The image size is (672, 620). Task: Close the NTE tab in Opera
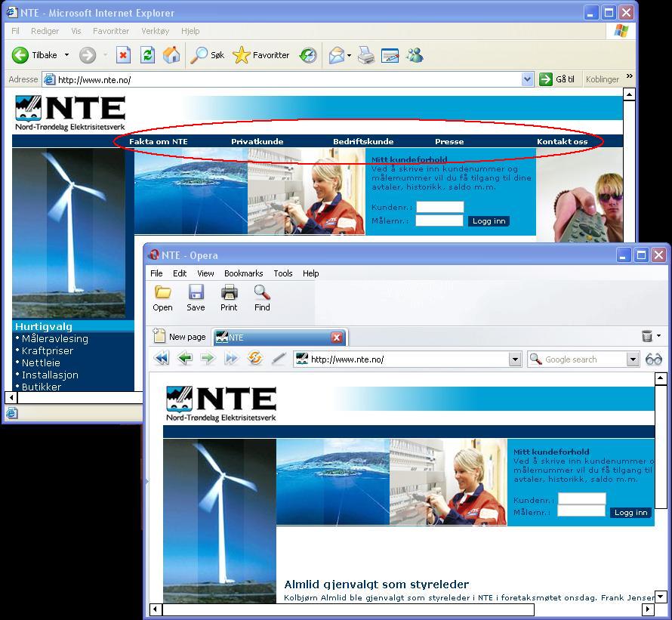(x=337, y=338)
